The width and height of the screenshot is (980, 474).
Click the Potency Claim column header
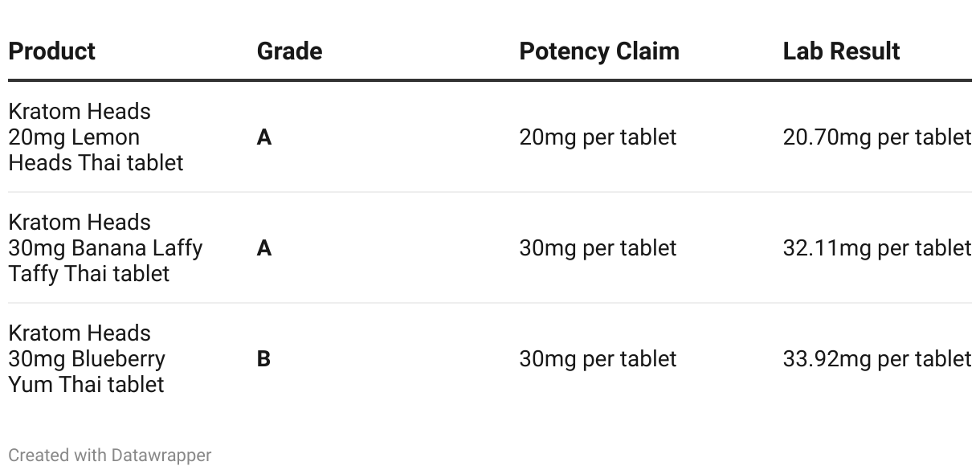(x=599, y=51)
